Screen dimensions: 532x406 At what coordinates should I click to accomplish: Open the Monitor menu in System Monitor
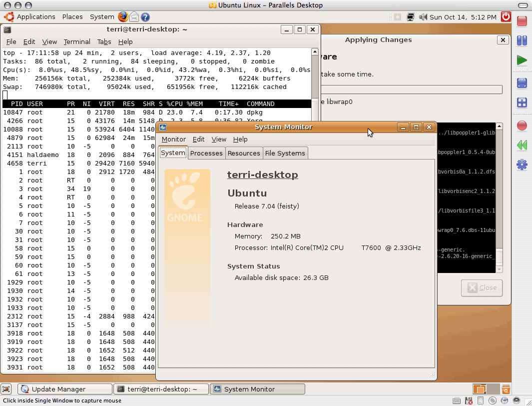coord(173,139)
